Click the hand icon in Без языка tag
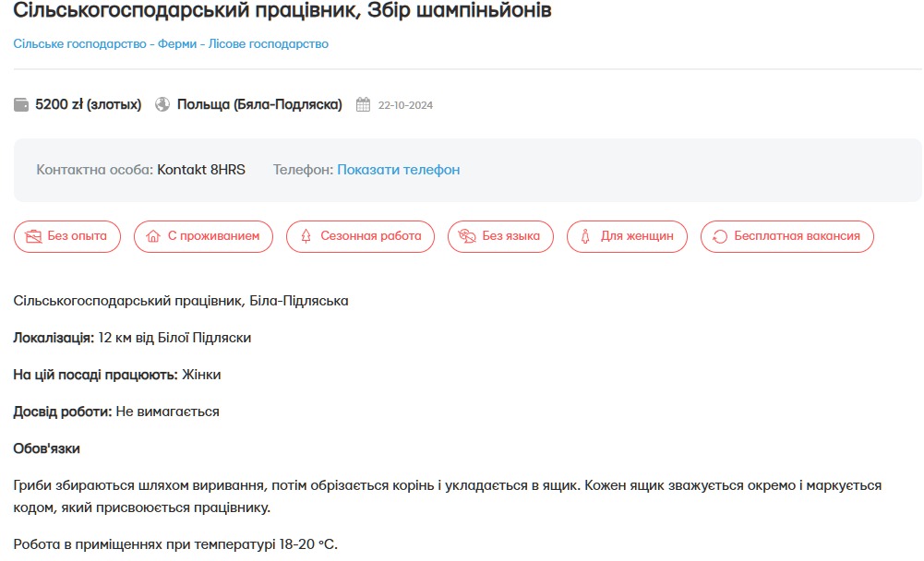The image size is (924, 561). [x=464, y=236]
